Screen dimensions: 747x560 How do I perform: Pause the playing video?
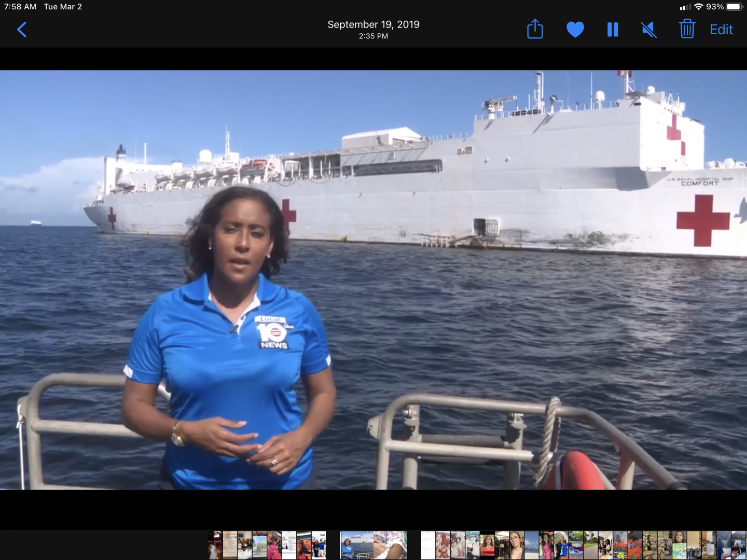[x=613, y=30]
